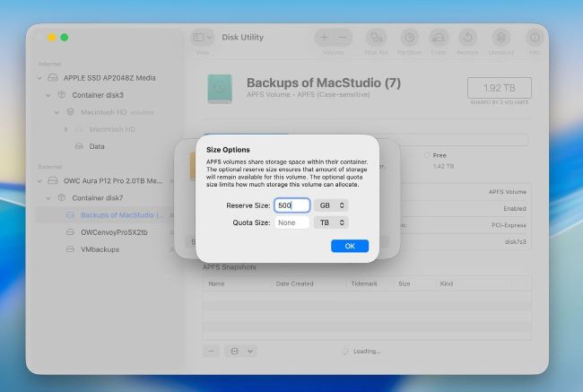Open the sidebar View dropdown
The width and height of the screenshot is (583, 392).
(203, 39)
